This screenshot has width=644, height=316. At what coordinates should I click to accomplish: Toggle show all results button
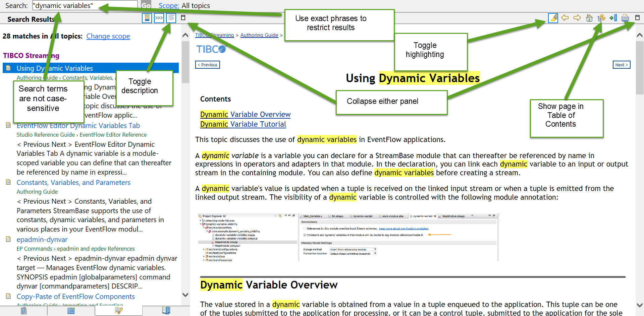pos(159,18)
